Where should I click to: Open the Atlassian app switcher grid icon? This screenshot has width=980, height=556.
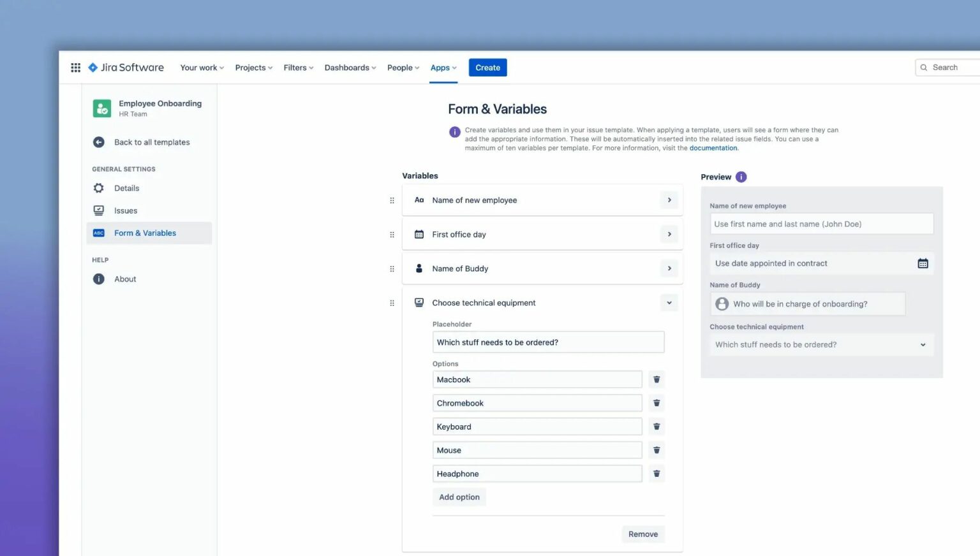[75, 67]
